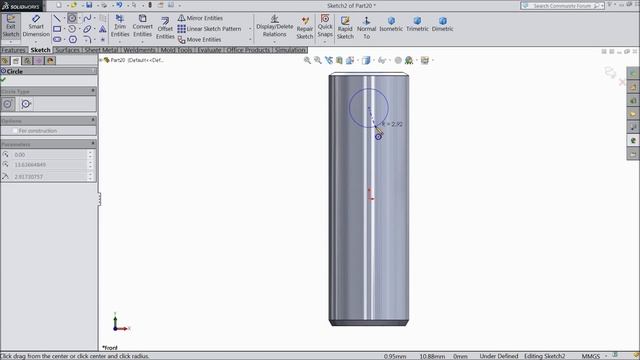Toggle the For construction checkbox
The height and width of the screenshot is (360, 640).
point(15,131)
